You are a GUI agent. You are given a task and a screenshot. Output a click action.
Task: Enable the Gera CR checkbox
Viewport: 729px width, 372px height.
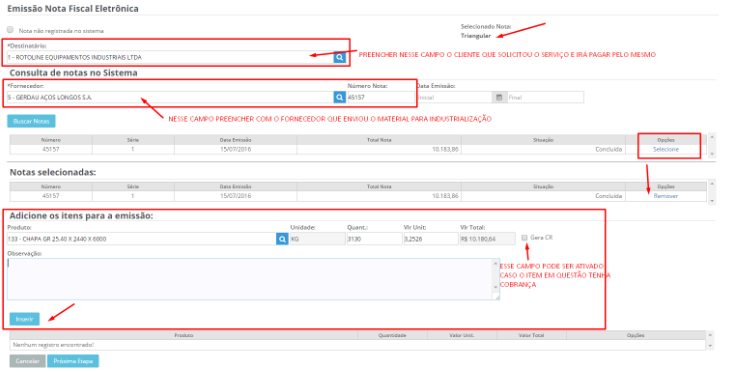point(524,238)
